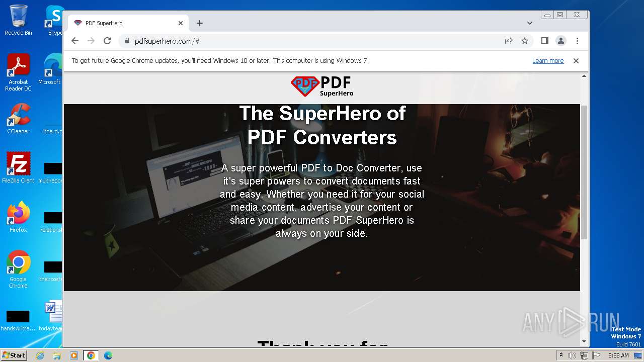
Task: Click the scroll up arrow of the page
Action: (584, 76)
